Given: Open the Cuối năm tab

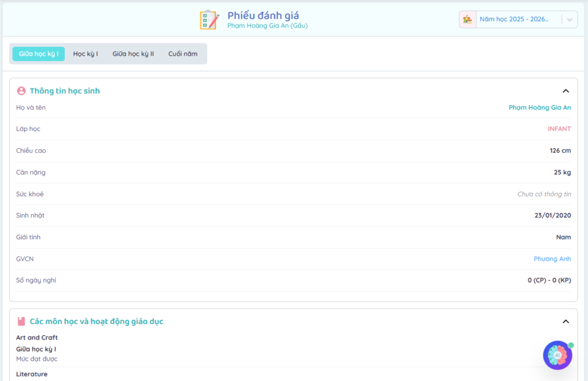Looking at the screenshot, I should [183, 54].
